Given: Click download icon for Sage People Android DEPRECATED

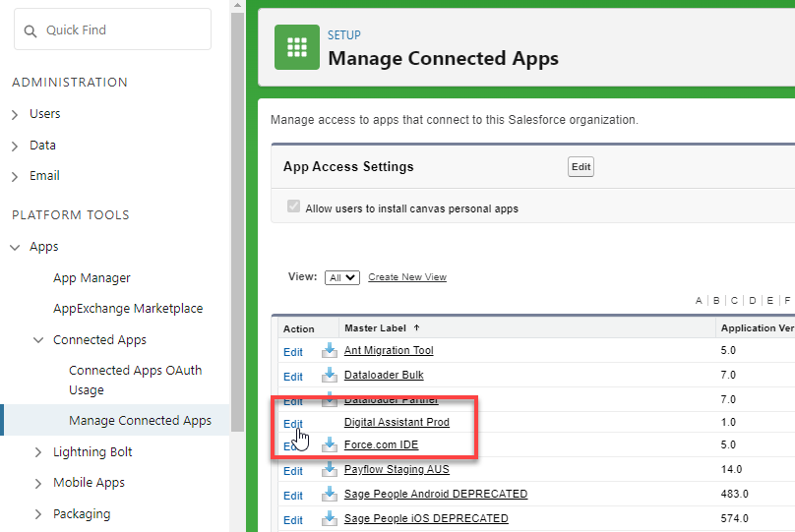Looking at the screenshot, I should (x=329, y=495).
